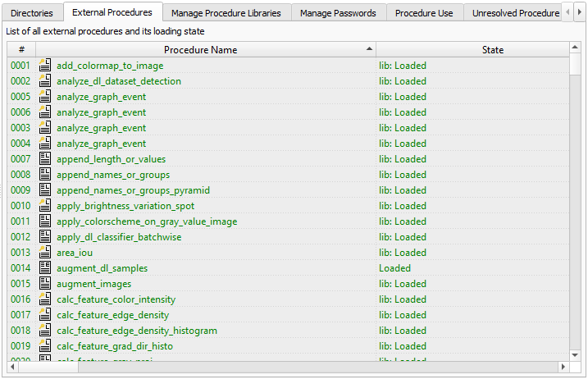
Task: Click the append_length_or_values procedure icon
Action: 45,159
